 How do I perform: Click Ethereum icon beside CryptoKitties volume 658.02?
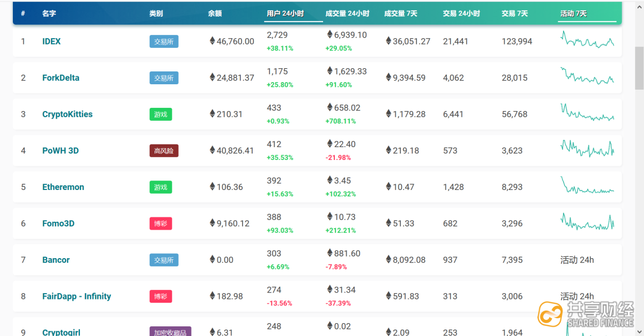click(330, 107)
